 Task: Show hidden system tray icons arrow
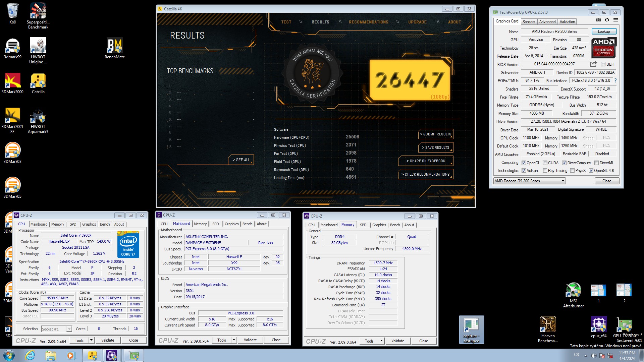586,356
